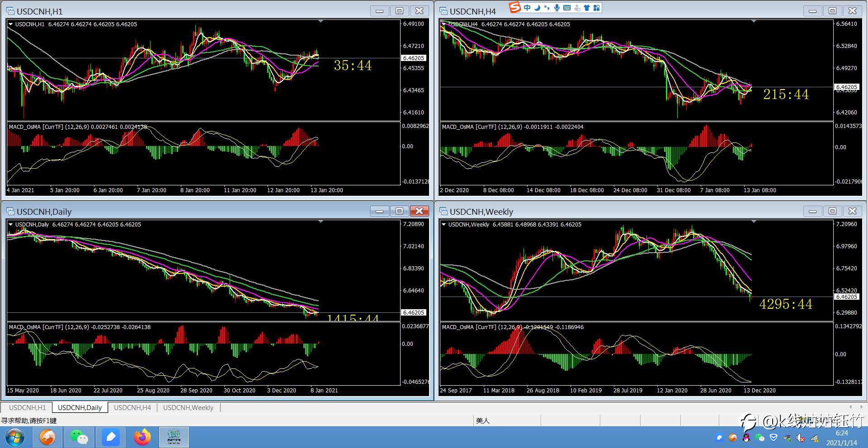The image size is (868, 448).
Task: Switch to the USDCNH,H4 tab
Action: pos(132,407)
